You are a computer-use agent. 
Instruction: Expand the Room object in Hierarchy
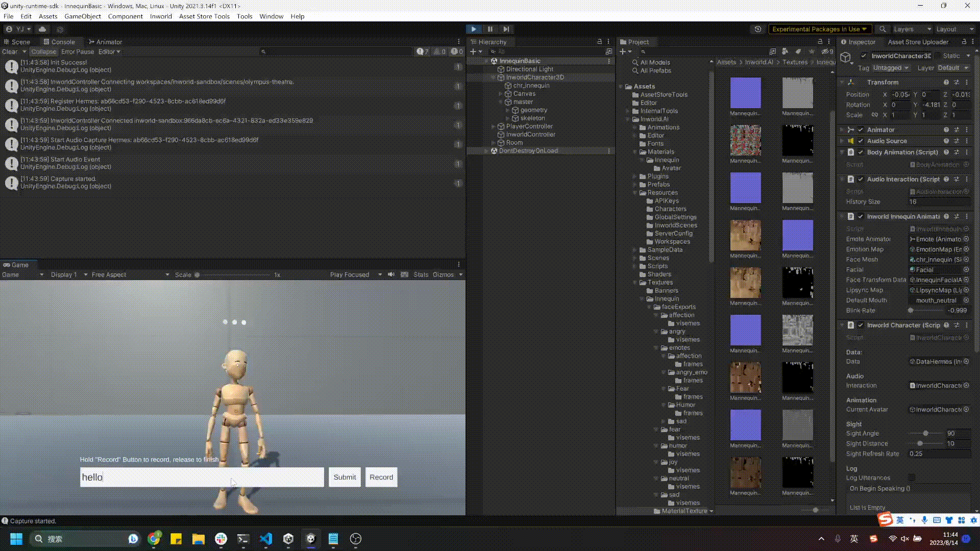[x=494, y=143]
